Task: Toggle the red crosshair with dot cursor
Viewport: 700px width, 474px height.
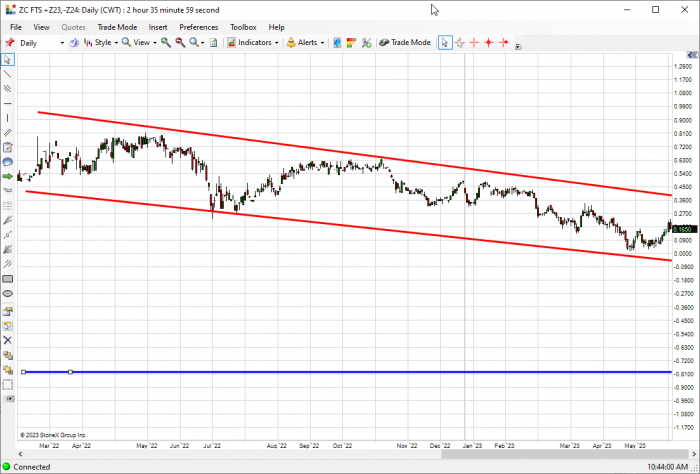Action: pyautogui.click(x=489, y=43)
